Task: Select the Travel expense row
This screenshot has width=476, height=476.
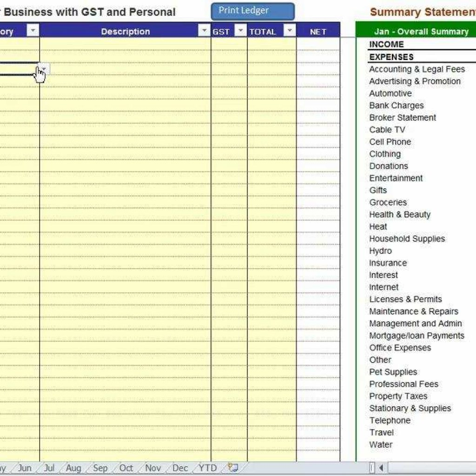Action: tap(381, 433)
